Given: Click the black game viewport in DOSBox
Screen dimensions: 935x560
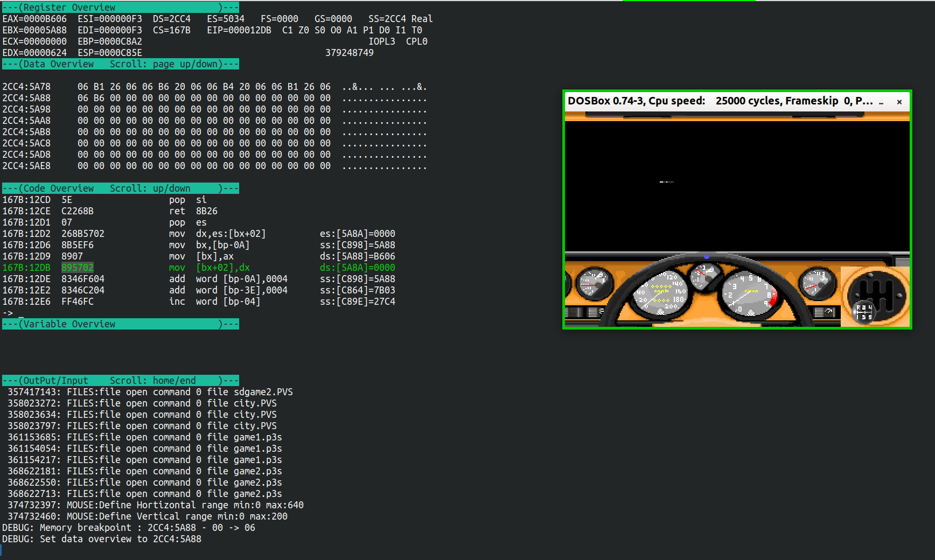Looking at the screenshot, I should (737, 186).
